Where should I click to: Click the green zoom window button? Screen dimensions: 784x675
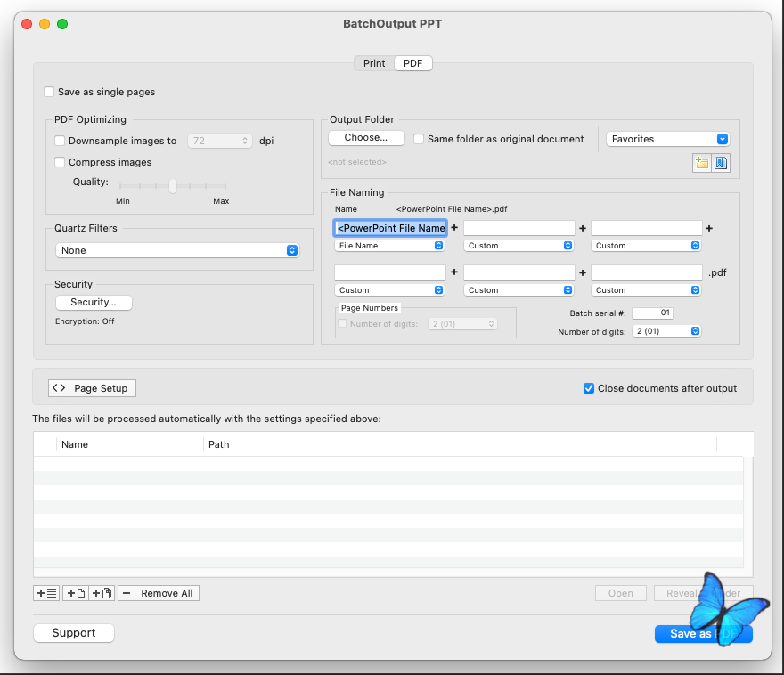pyautogui.click(x=62, y=24)
